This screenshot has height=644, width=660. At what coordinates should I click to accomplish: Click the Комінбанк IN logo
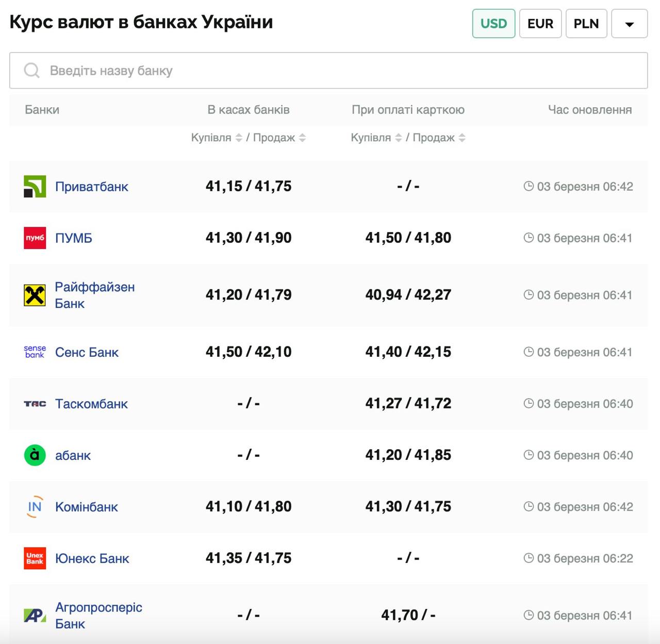[x=35, y=507]
